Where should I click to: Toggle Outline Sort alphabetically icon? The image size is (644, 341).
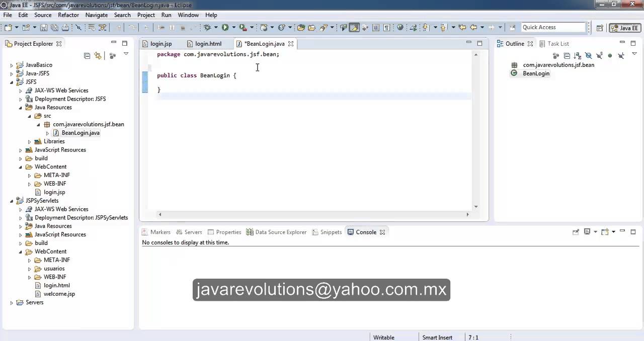[577, 56]
